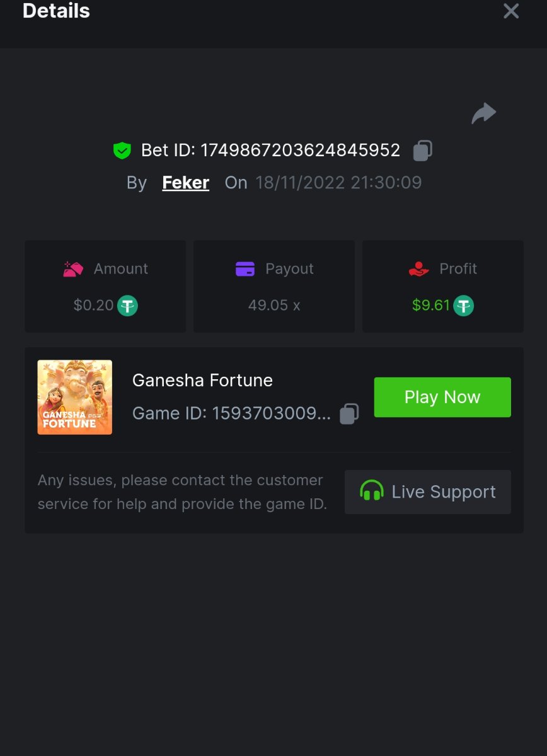The width and height of the screenshot is (547, 756).
Task: Click the pink Amount icon
Action: pos(73,269)
